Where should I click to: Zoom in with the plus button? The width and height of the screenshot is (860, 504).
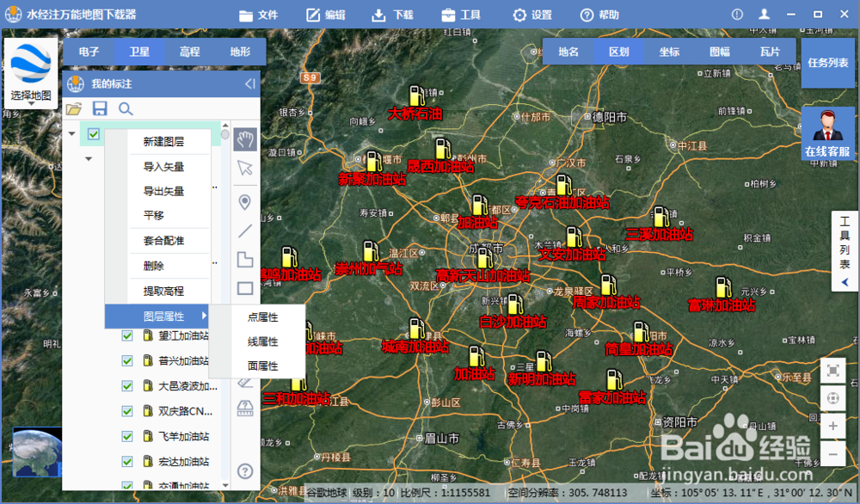tap(832, 426)
